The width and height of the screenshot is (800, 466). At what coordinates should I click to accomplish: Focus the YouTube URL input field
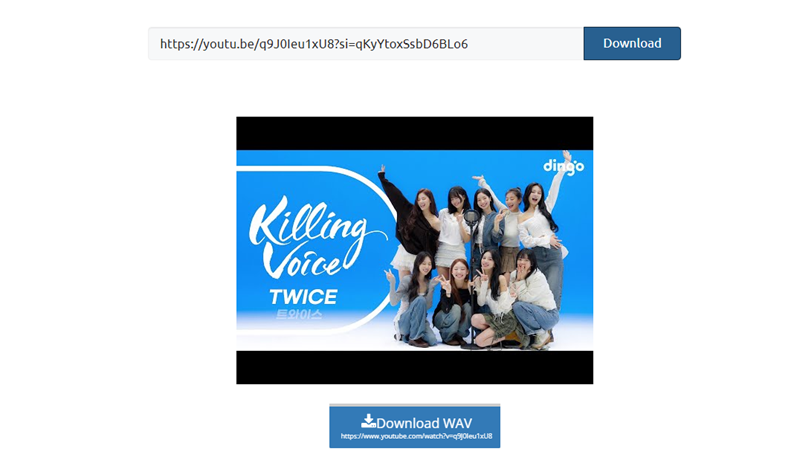(x=365, y=44)
